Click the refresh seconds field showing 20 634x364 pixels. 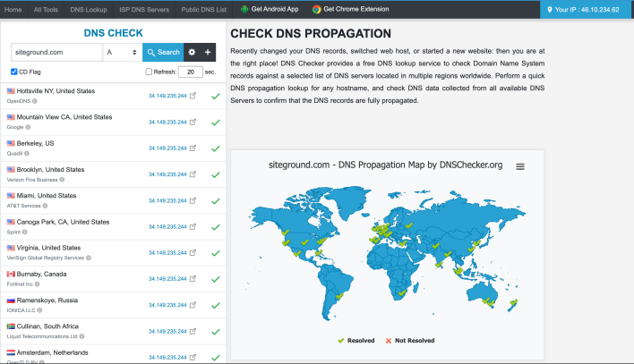point(191,72)
